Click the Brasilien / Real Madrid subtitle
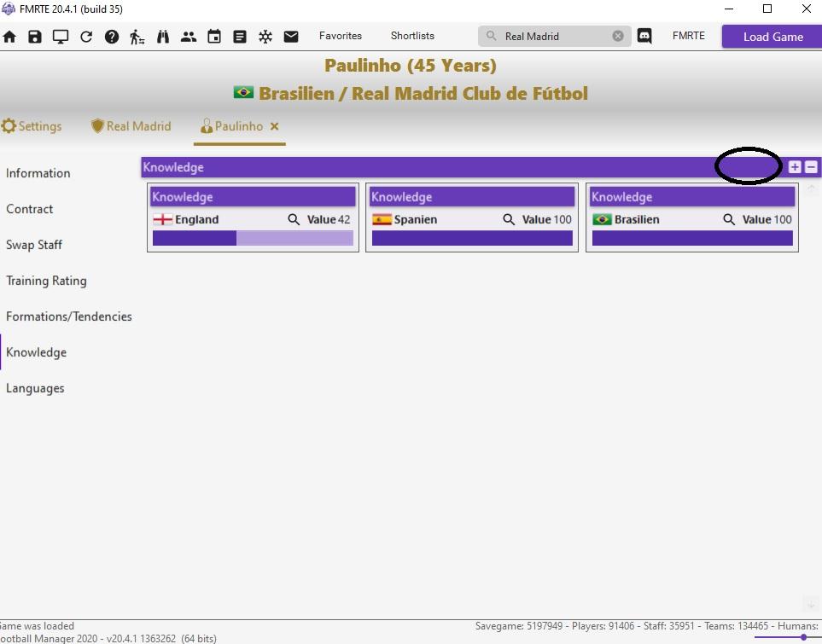Screen dimensions: 822x644 pyautogui.click(x=423, y=93)
